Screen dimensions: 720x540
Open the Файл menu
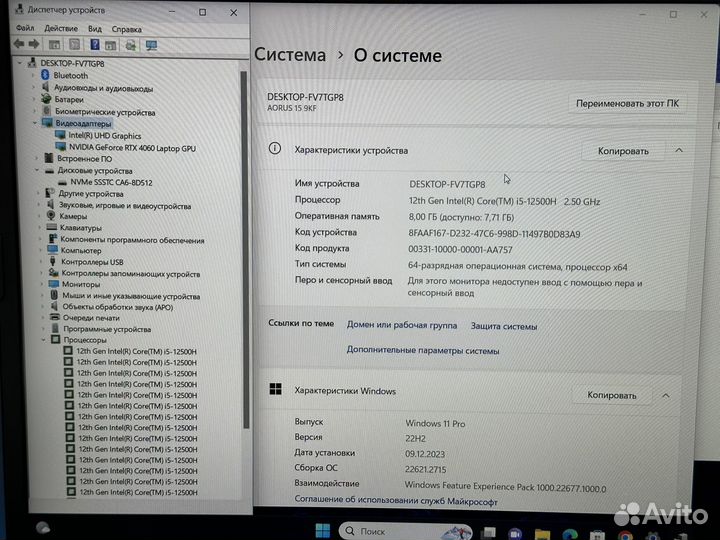[25, 28]
